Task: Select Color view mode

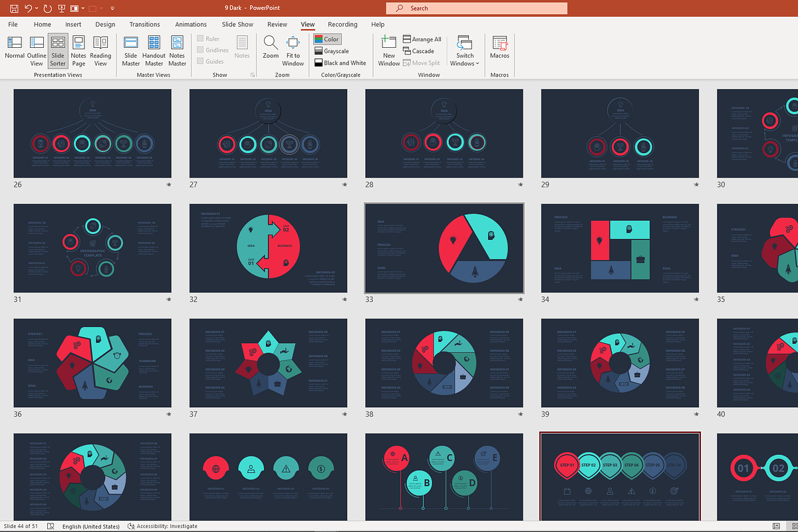Action: coord(327,39)
